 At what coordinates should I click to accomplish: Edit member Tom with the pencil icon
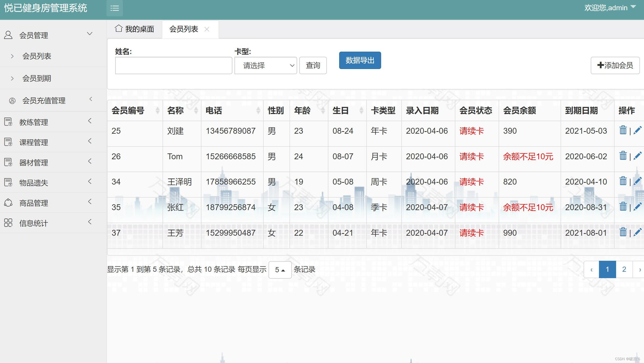pos(637,156)
